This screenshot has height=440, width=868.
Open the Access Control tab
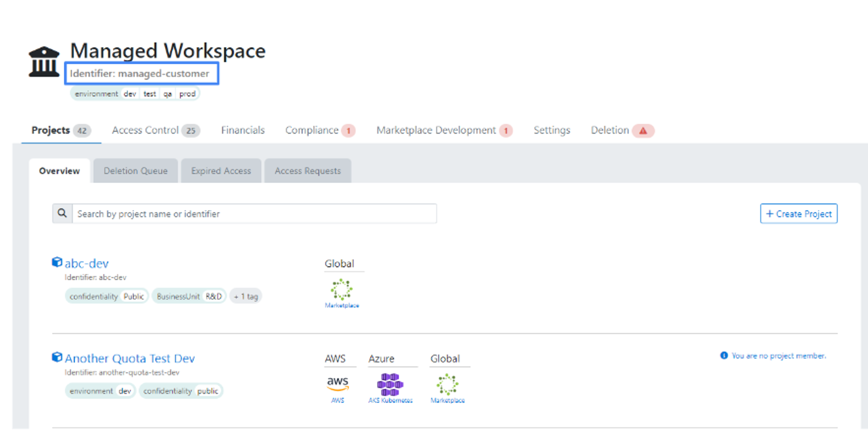coord(156,130)
